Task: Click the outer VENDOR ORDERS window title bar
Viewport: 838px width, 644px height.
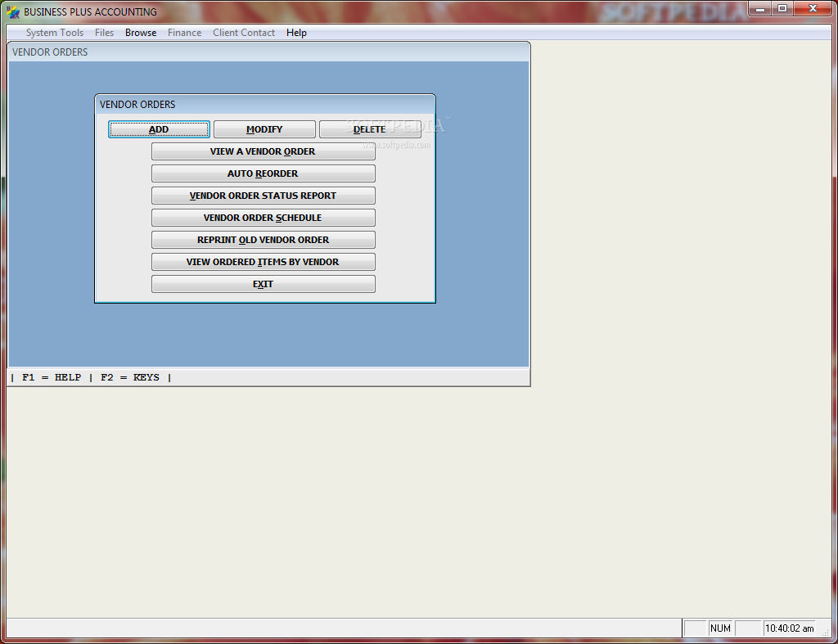Action: coord(268,52)
